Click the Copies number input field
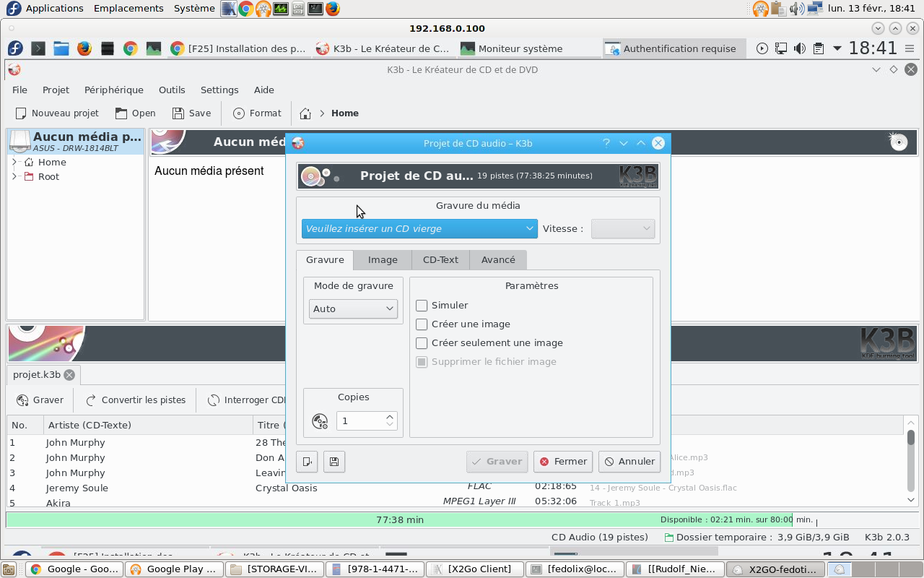924x578 pixels. (360, 420)
